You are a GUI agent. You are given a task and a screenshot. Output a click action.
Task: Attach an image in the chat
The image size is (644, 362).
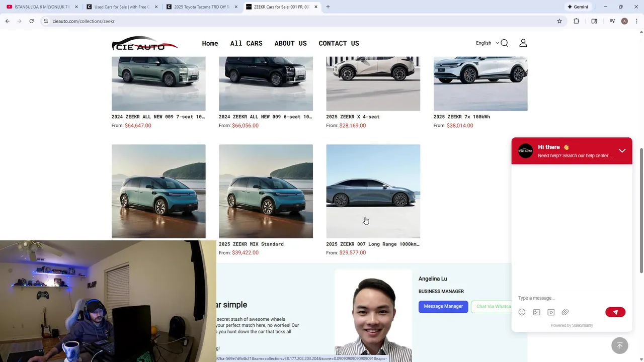pos(537,312)
